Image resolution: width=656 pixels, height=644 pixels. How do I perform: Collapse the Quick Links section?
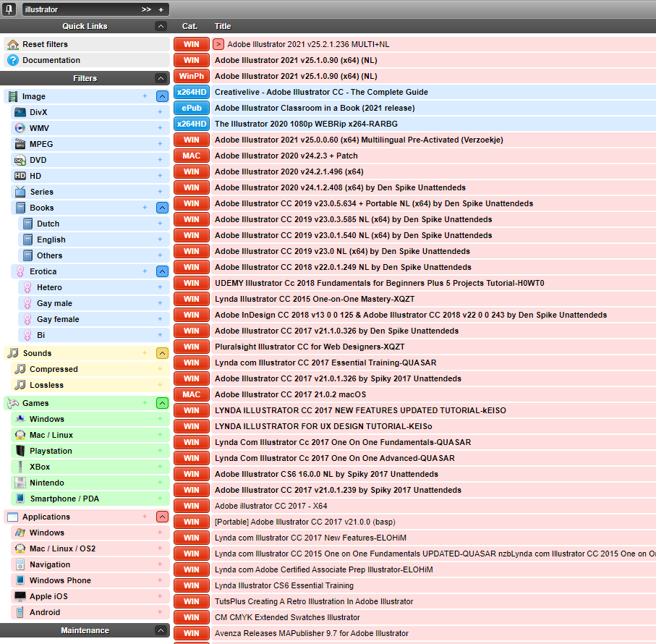(x=161, y=26)
